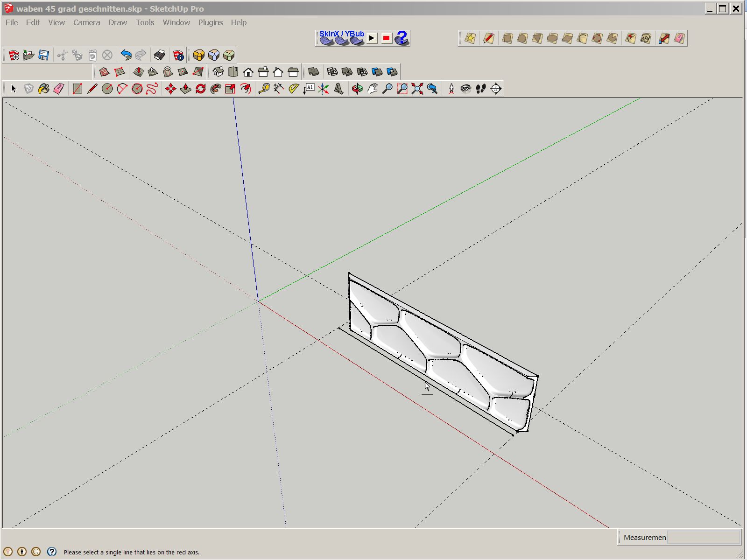Click the Save disk icon
Image resolution: width=747 pixels, height=560 pixels.
(43, 55)
